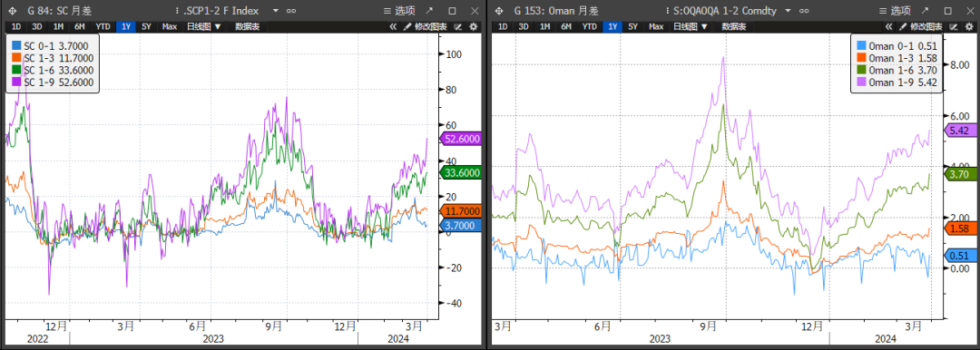Select the 1Y range in the Oman chart
980x350 pixels.
pos(613,26)
